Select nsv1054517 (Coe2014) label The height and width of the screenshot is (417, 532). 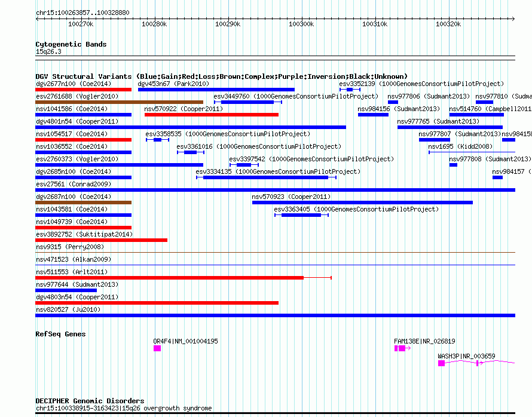tap(72, 134)
